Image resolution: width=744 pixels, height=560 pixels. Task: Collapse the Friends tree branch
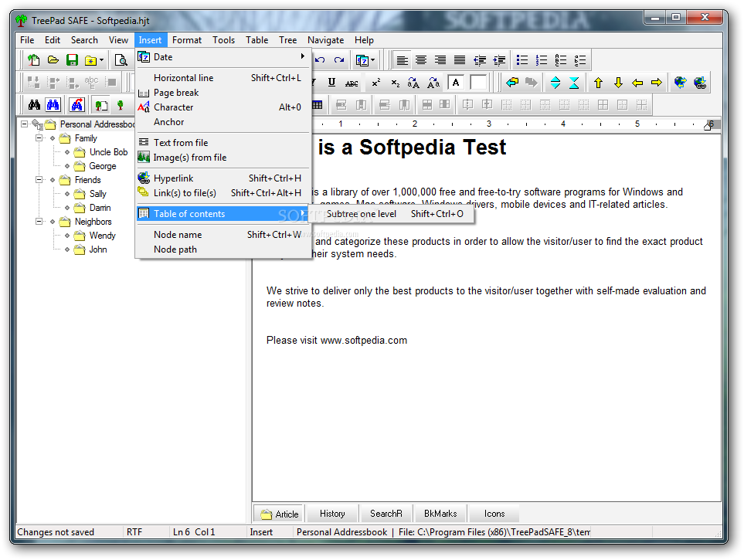[x=39, y=180]
